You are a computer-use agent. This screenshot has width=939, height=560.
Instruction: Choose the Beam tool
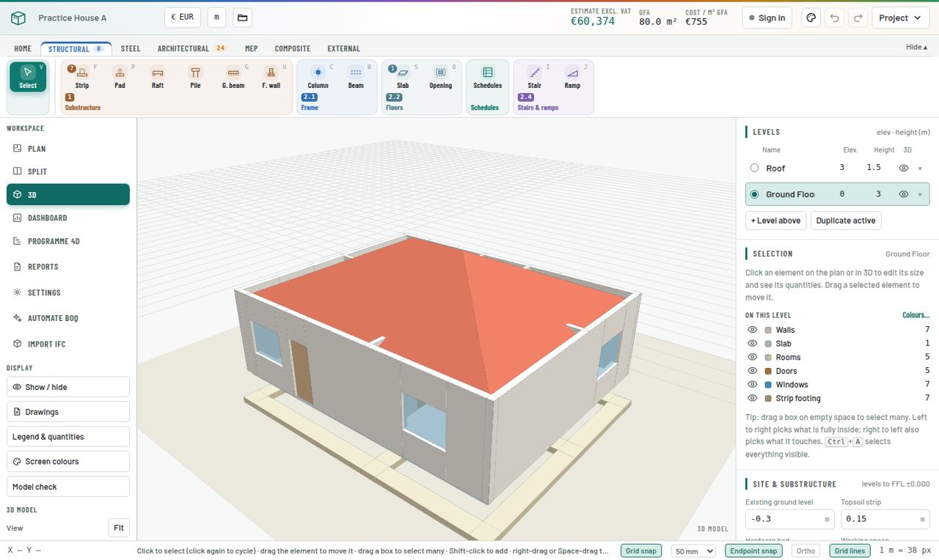click(356, 77)
